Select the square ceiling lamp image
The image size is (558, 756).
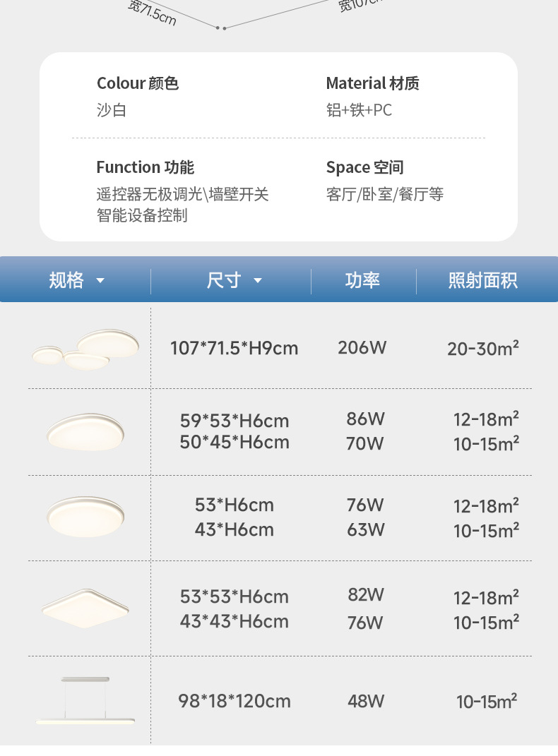[85, 606]
